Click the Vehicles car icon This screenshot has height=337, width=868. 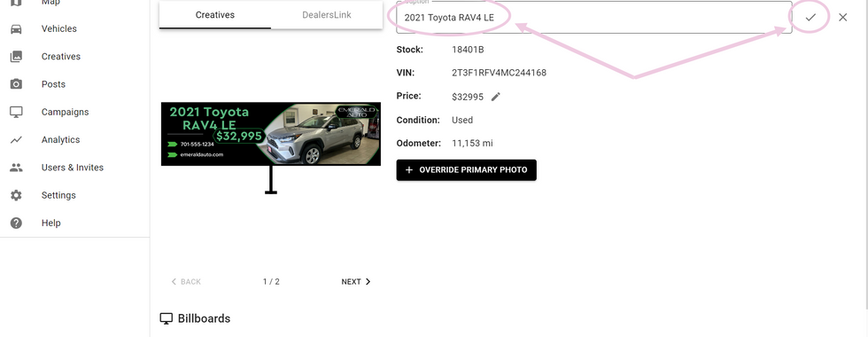(x=16, y=28)
